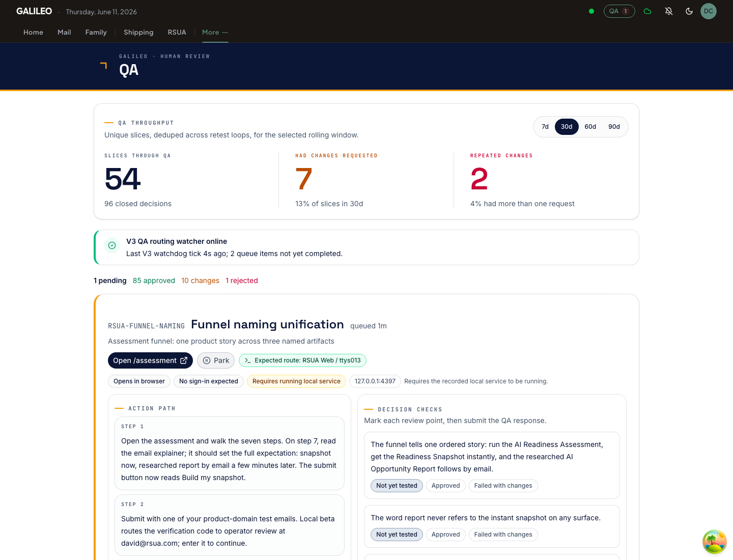Click the Requires running local service tag

(296, 381)
